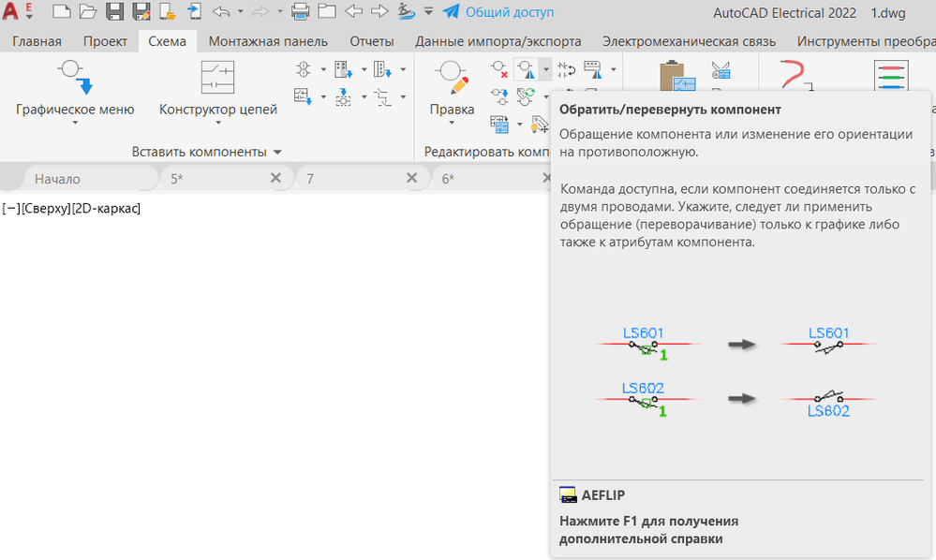
Task: Click the Save As floppy-with-pencil icon
Action: coord(141,11)
